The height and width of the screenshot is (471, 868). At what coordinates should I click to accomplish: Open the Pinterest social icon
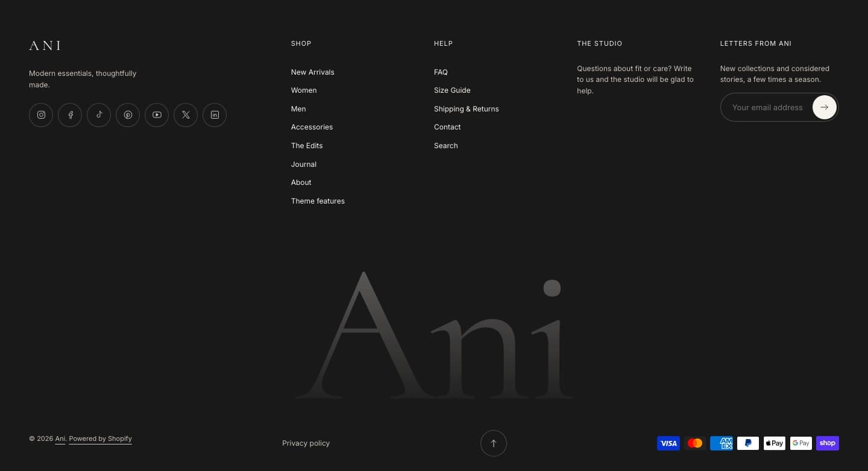point(128,115)
